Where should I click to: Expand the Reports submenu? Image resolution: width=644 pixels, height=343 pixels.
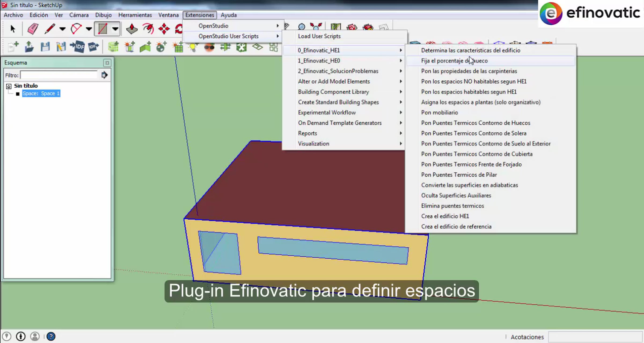343,133
